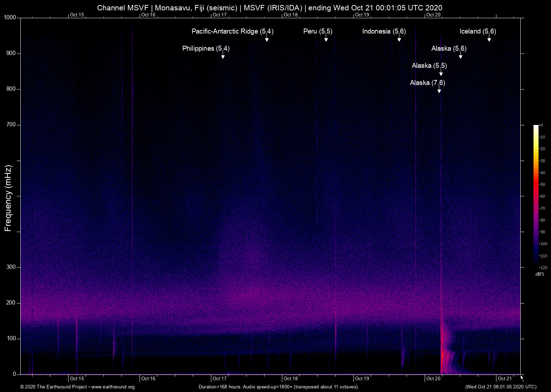Click the dBFS color scale bar
The width and height of the screenshot is (551, 392).
click(x=536, y=196)
